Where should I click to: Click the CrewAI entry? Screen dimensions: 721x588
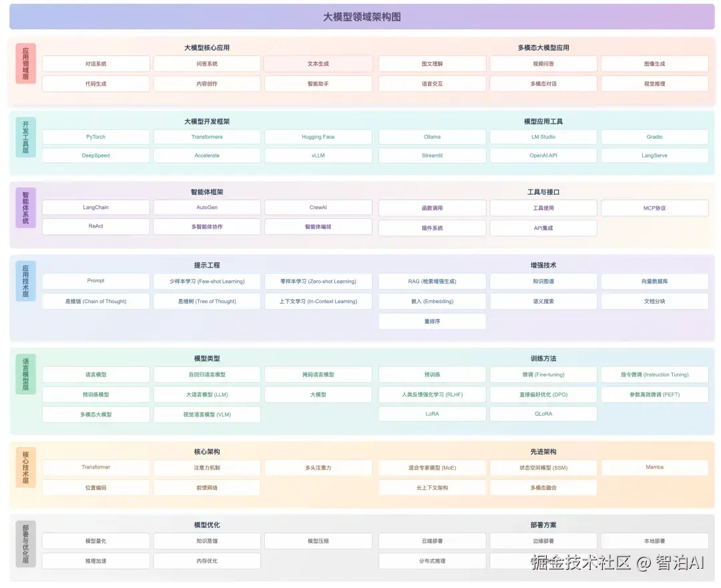tap(318, 208)
